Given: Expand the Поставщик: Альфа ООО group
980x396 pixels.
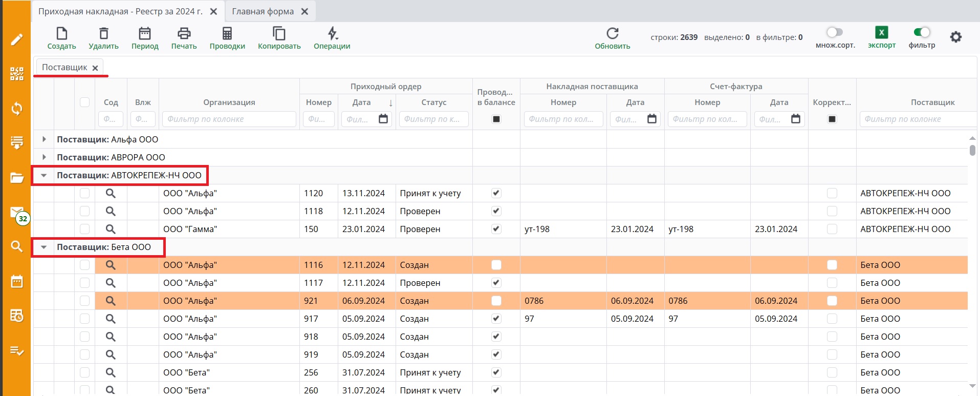Looking at the screenshot, I should (x=44, y=139).
